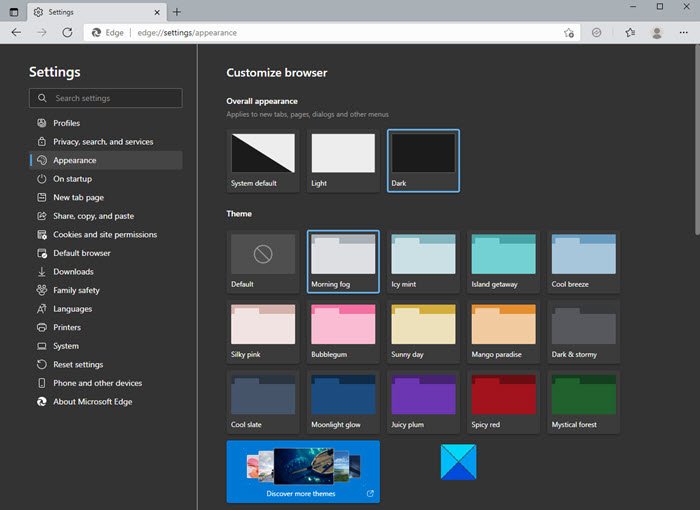Click the user profile avatar icon
The image size is (700, 510).
(x=657, y=32)
